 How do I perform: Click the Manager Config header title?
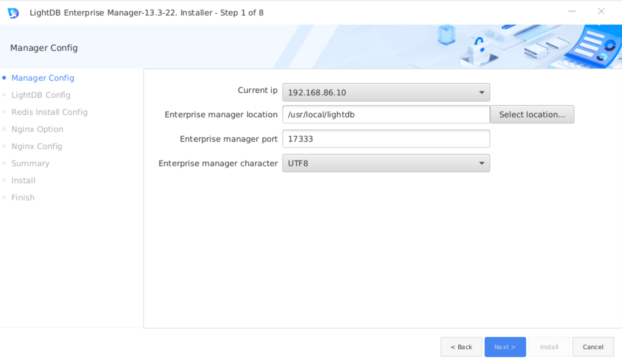pyautogui.click(x=44, y=48)
